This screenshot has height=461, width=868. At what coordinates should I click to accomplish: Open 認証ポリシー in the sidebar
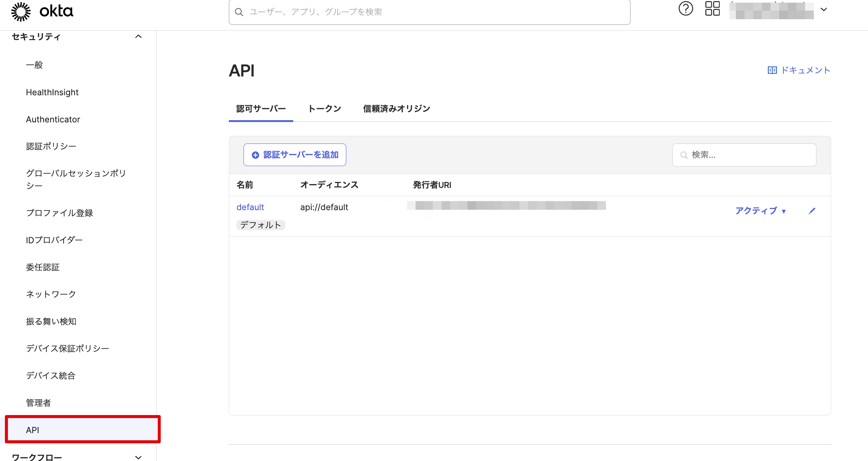51,146
